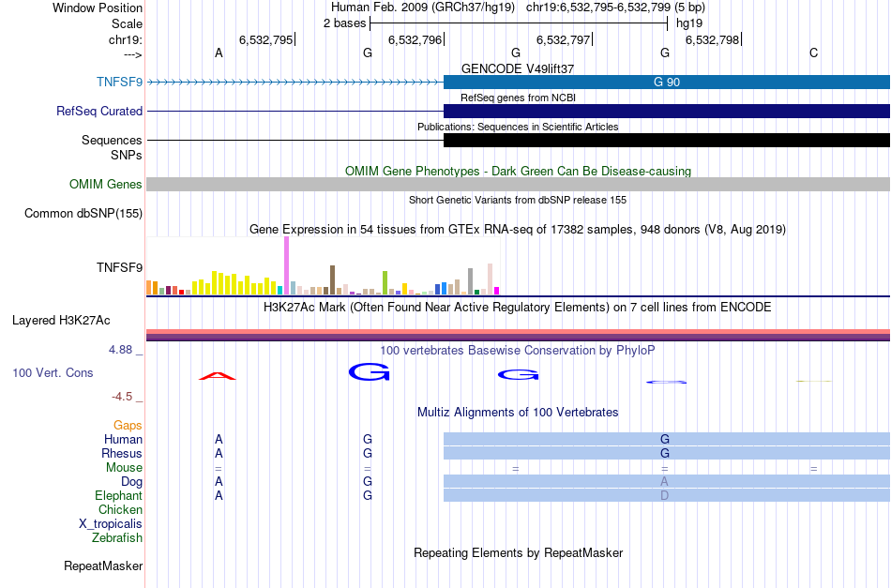Click the D codon letter in the Elephant row
This screenshot has height=588, width=891.
pos(665,495)
